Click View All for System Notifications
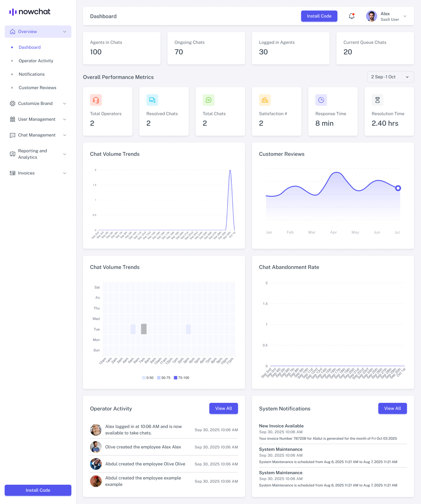 pyautogui.click(x=392, y=408)
